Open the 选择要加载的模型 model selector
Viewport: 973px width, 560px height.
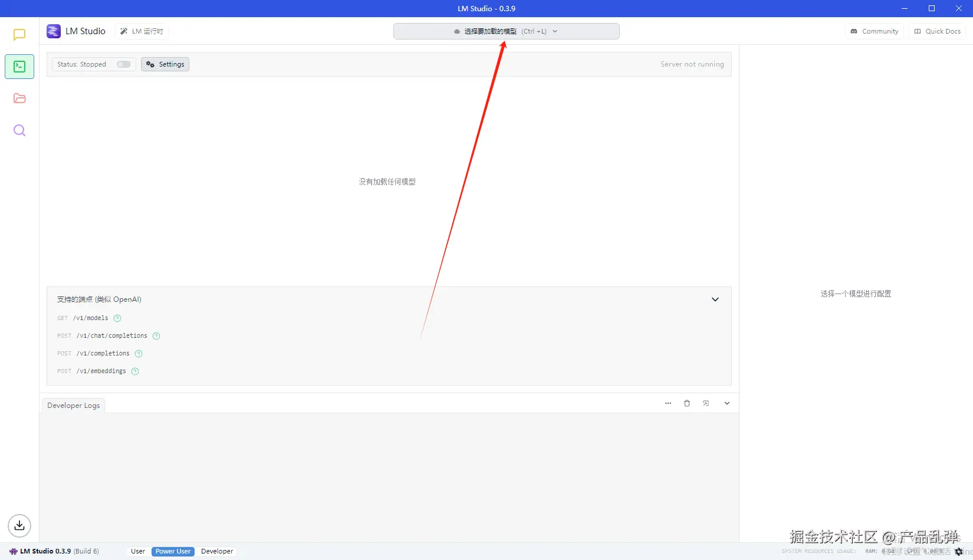[x=506, y=31]
